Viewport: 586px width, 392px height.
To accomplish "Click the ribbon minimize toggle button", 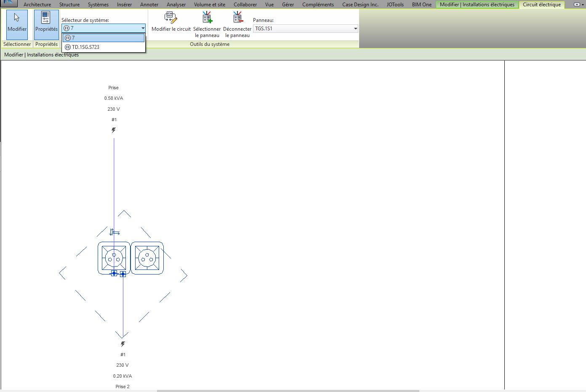I will pyautogui.click(x=578, y=5).
